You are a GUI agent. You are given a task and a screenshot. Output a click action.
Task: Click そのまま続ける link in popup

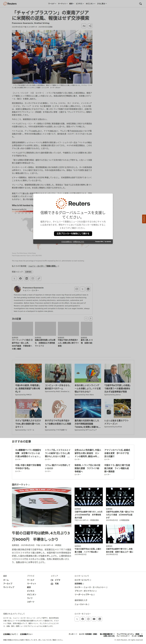(x=67, y=242)
